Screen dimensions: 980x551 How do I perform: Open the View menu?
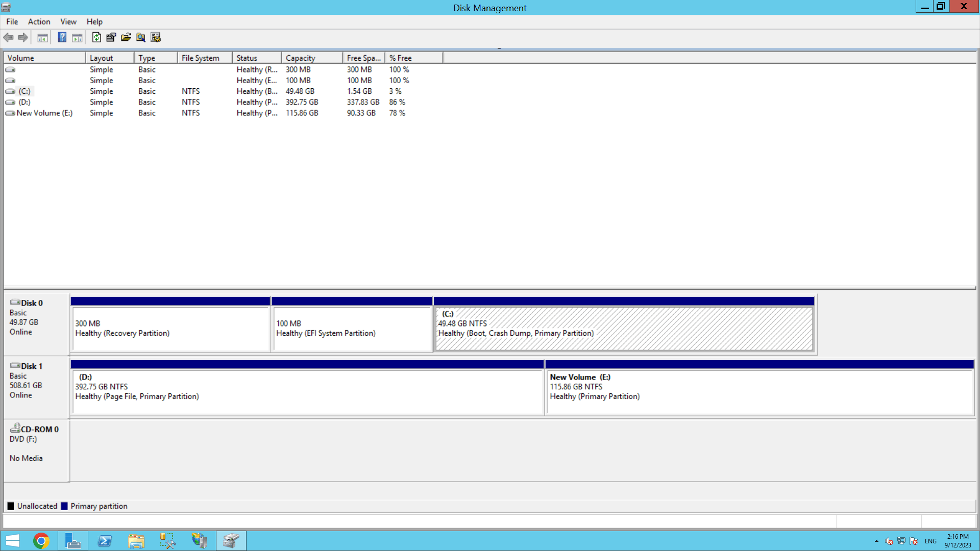point(68,21)
